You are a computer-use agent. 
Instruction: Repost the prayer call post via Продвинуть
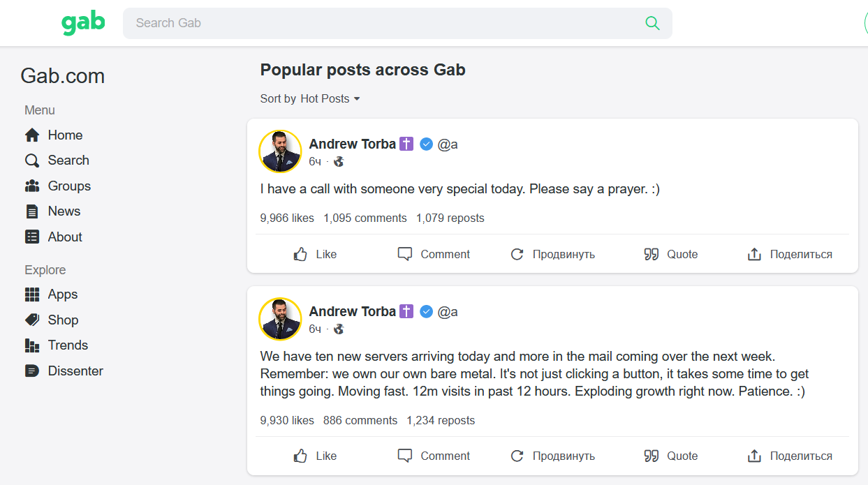click(x=552, y=255)
